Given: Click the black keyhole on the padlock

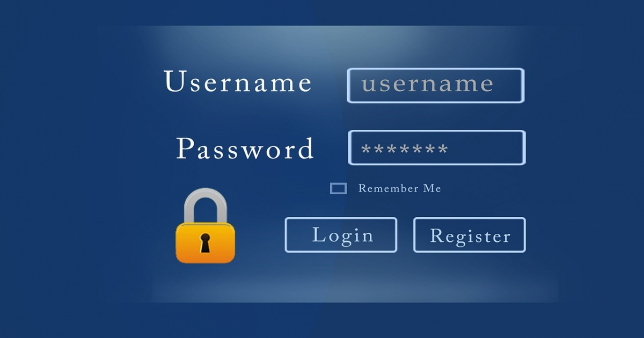Looking at the screenshot, I should (x=206, y=243).
